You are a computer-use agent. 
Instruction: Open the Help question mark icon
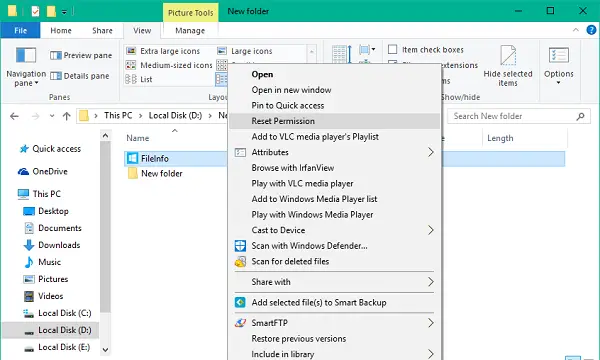click(x=591, y=30)
